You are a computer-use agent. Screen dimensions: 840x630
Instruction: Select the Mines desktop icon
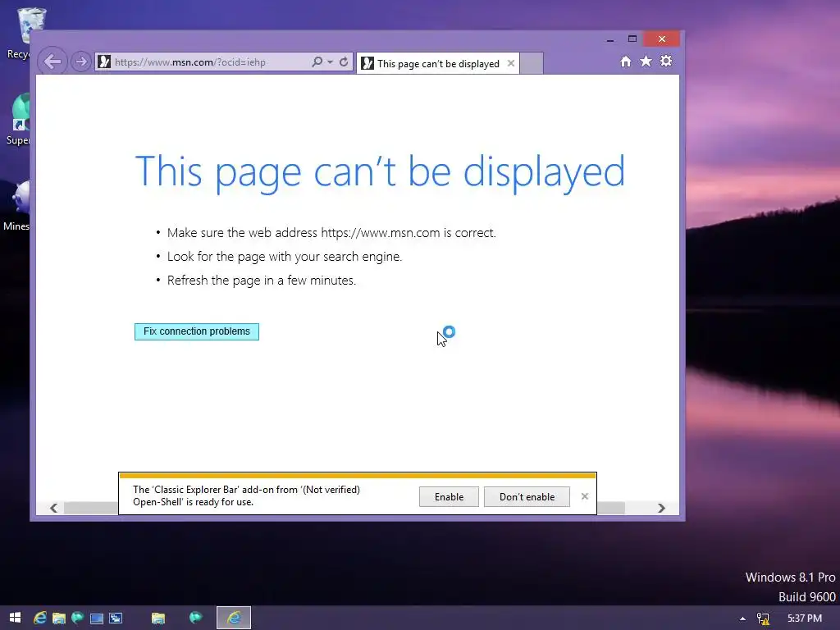(16, 206)
